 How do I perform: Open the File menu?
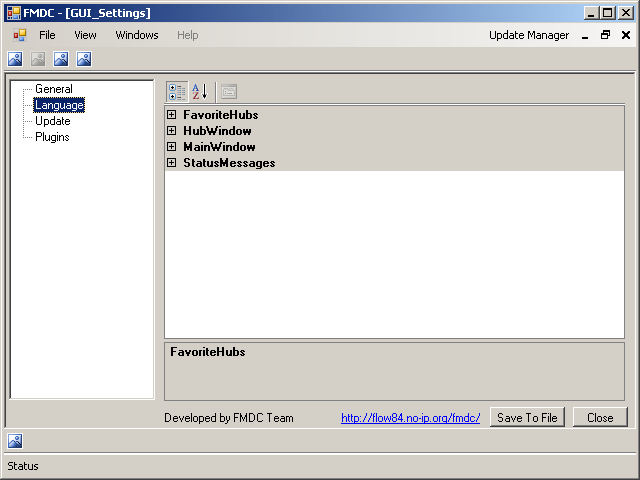tap(47, 35)
